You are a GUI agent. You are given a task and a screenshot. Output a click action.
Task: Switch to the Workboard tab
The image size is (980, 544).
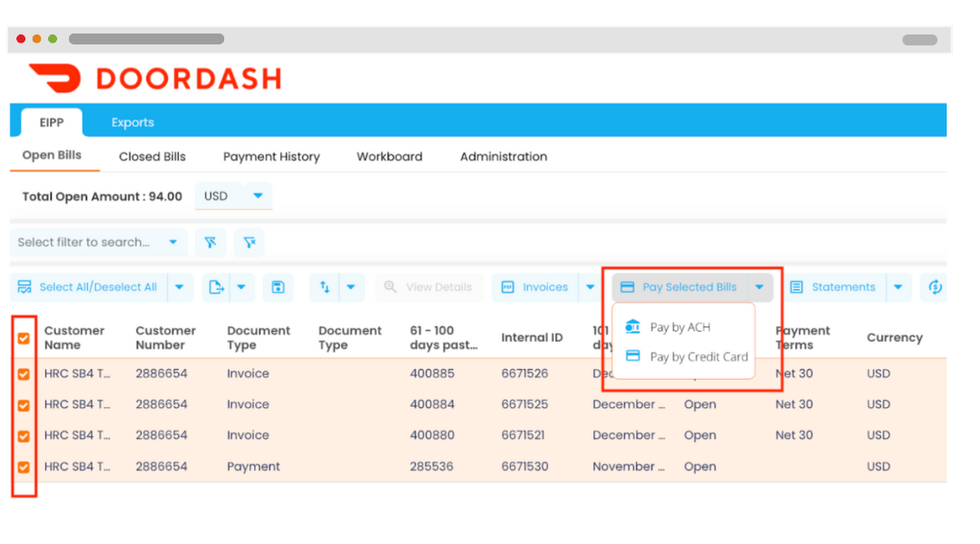coord(389,157)
